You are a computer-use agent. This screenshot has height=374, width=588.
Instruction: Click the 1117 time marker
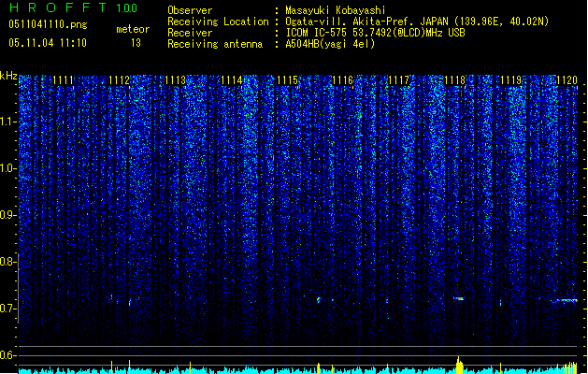click(398, 80)
